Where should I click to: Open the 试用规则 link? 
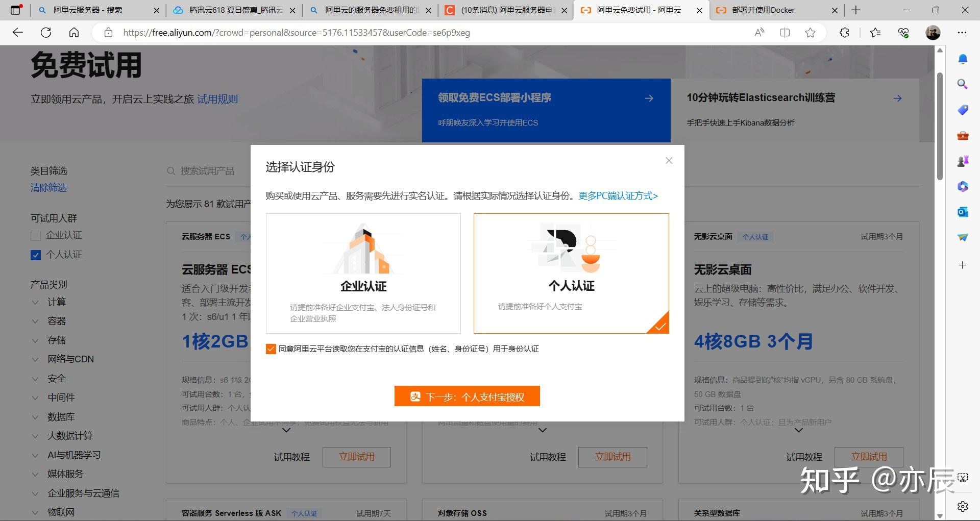[217, 99]
